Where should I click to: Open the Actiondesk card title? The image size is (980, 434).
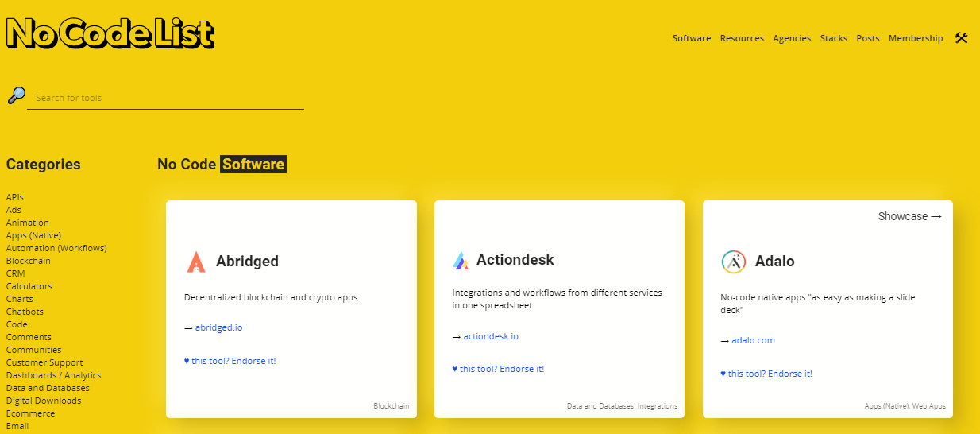tap(515, 259)
